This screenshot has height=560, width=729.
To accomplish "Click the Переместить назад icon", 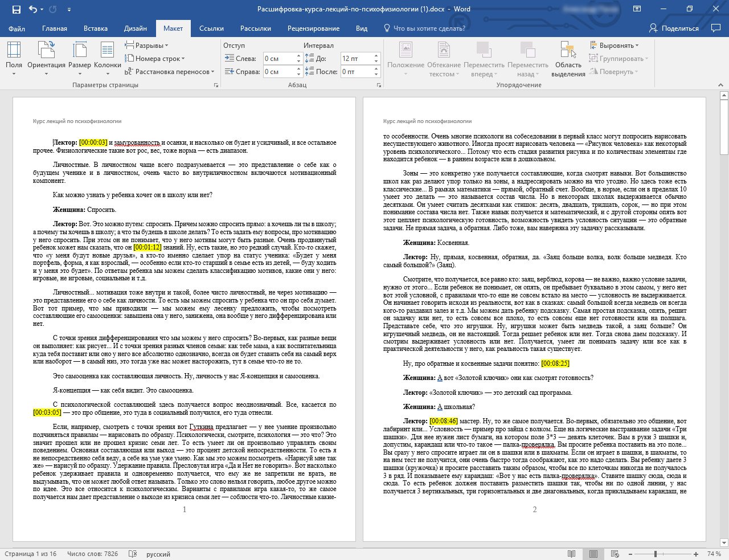I will (x=528, y=58).
